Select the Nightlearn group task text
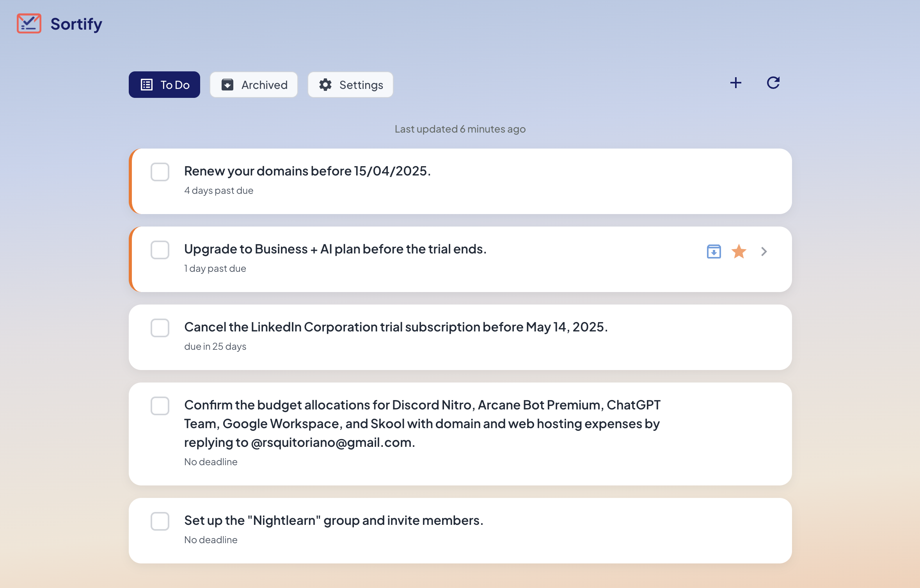Viewport: 920px width, 588px height. 333,521
